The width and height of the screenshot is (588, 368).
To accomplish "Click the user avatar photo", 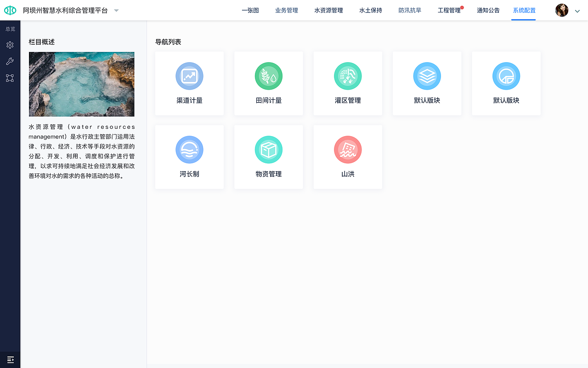I will click(561, 10).
